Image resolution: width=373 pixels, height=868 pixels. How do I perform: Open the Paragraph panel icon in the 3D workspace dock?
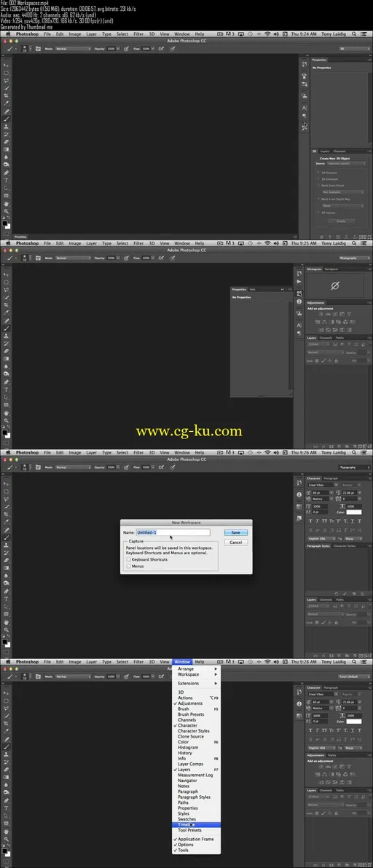pos(305,117)
